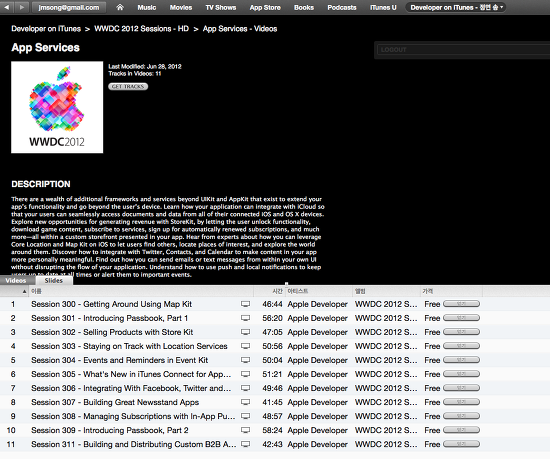The height and width of the screenshot is (459, 550).
Task: Select "Session 309 - Introducing Passbook, Part 2"
Action: [110, 430]
